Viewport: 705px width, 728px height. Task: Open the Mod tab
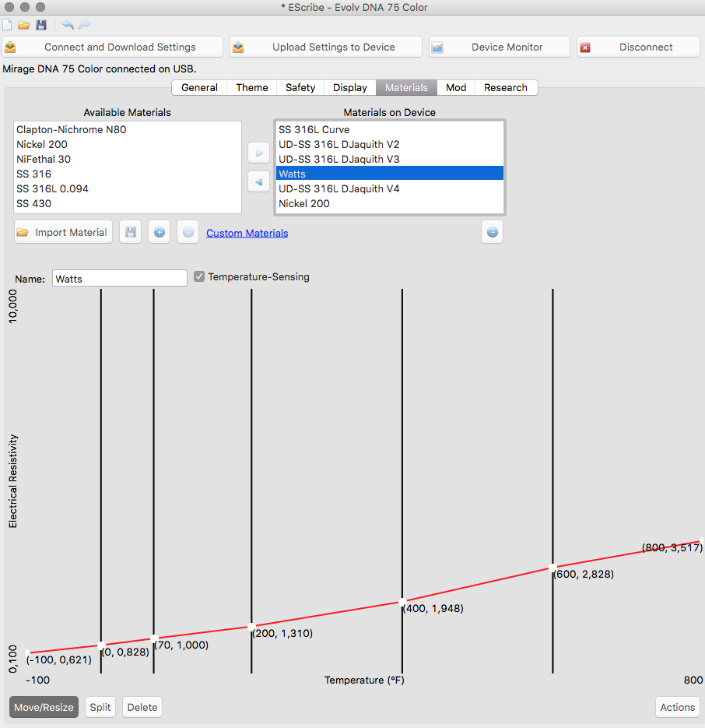[456, 87]
